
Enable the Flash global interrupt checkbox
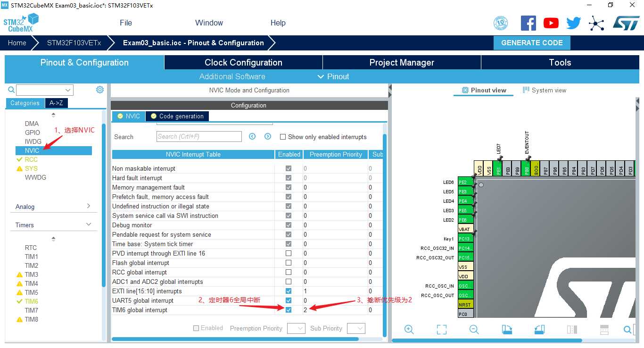tap(289, 263)
